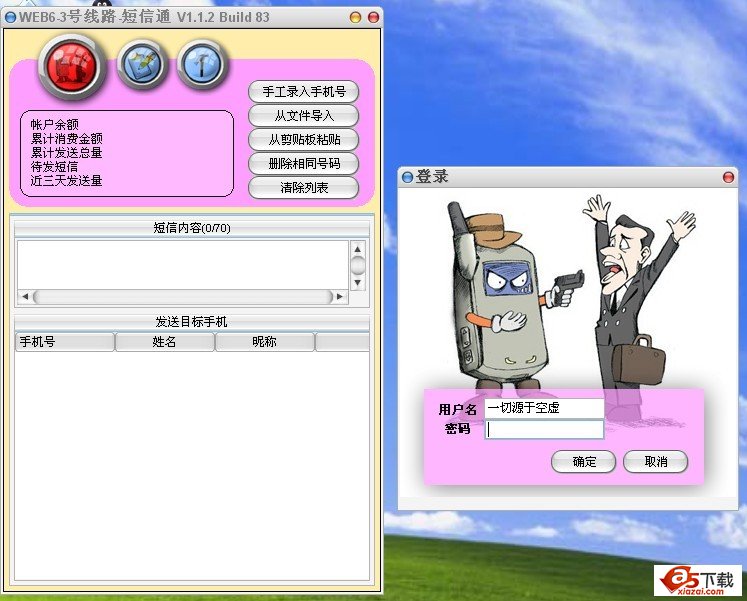Click the blue hammer tools round icon
This screenshot has width=747, height=601.
[x=202, y=65]
